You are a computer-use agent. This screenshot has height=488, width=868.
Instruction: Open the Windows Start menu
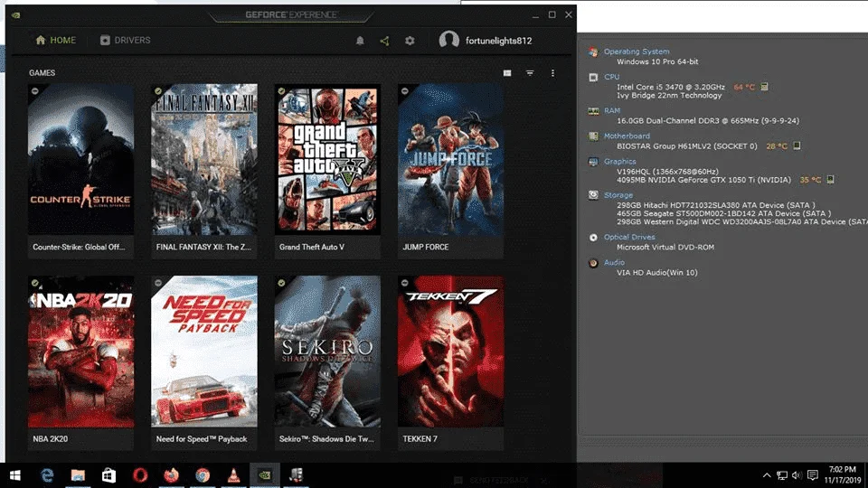[x=15, y=475]
